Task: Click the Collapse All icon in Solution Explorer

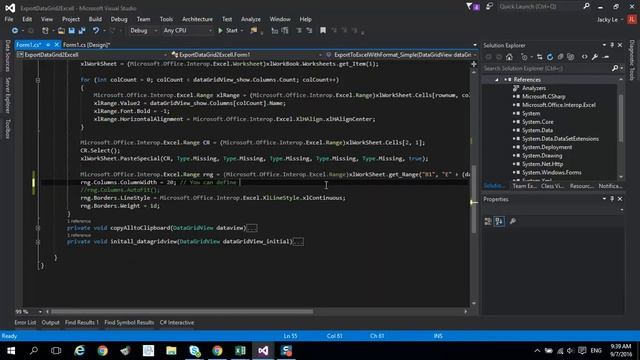Action: point(560,57)
